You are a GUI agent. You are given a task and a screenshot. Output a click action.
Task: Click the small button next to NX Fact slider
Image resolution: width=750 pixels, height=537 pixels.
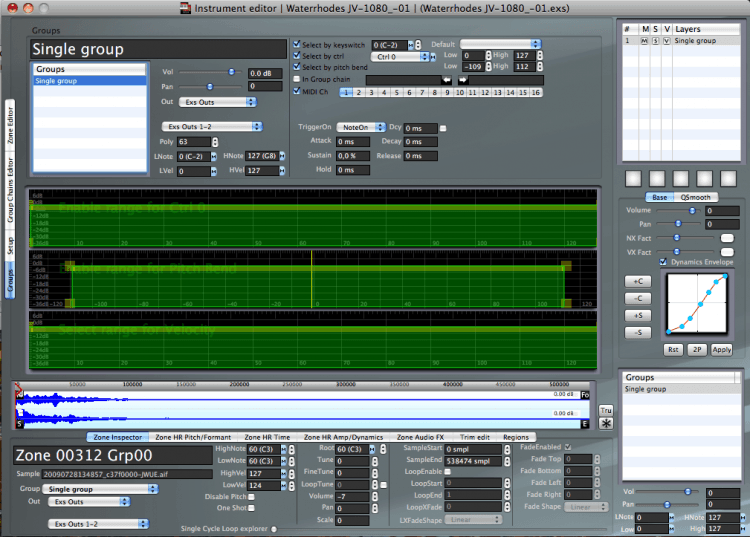[727, 238]
